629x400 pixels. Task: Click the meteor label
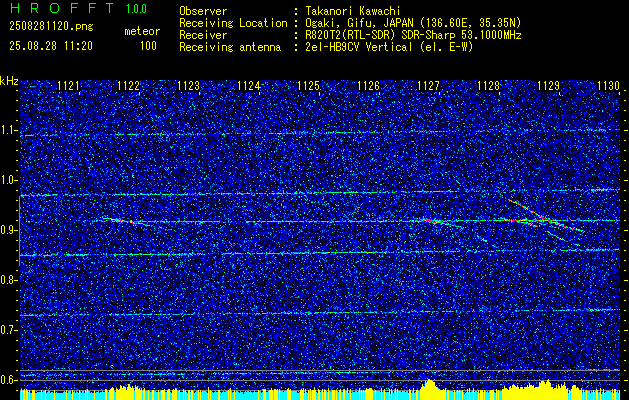[x=142, y=32]
